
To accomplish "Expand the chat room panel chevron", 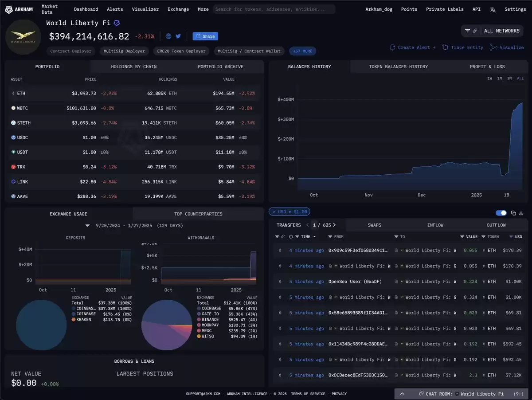I will tap(402, 394).
